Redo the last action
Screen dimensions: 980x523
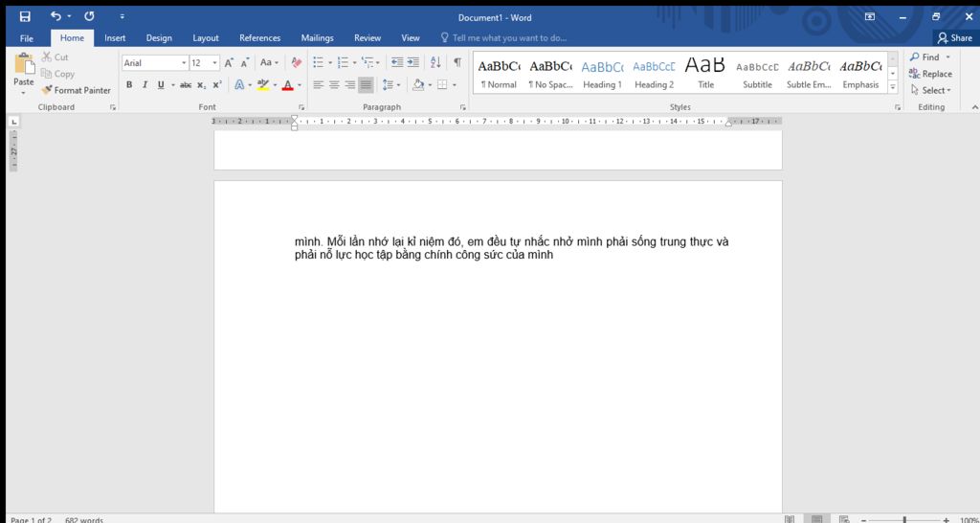point(89,17)
